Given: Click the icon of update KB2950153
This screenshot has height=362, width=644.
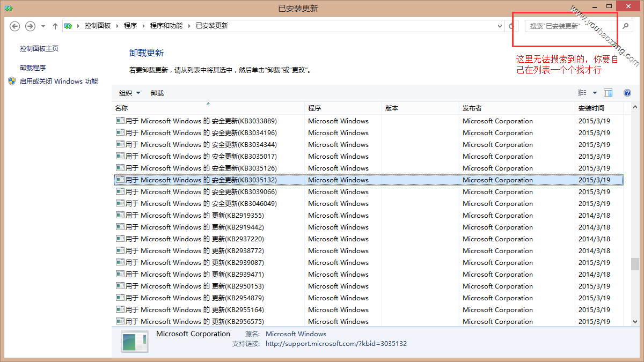Looking at the screenshot, I should (x=120, y=286).
